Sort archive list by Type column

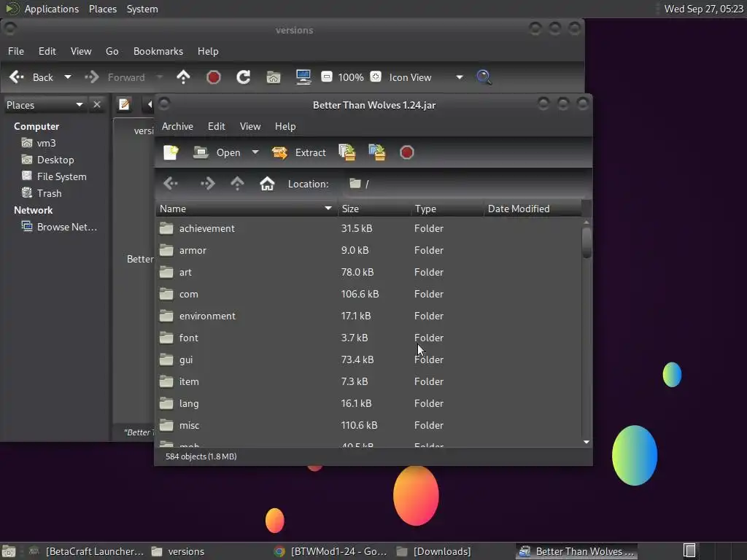447,209
